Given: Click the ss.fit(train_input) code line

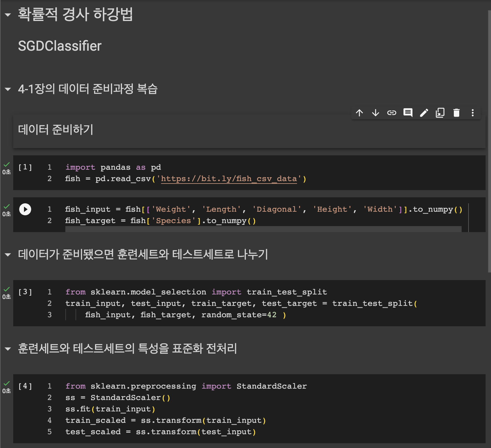Looking at the screenshot, I should tap(110, 409).
